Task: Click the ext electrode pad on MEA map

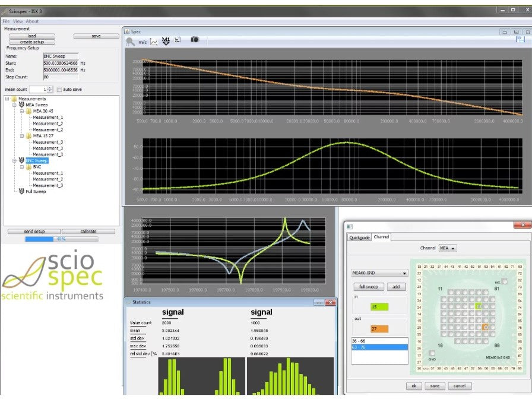Action: point(505,281)
